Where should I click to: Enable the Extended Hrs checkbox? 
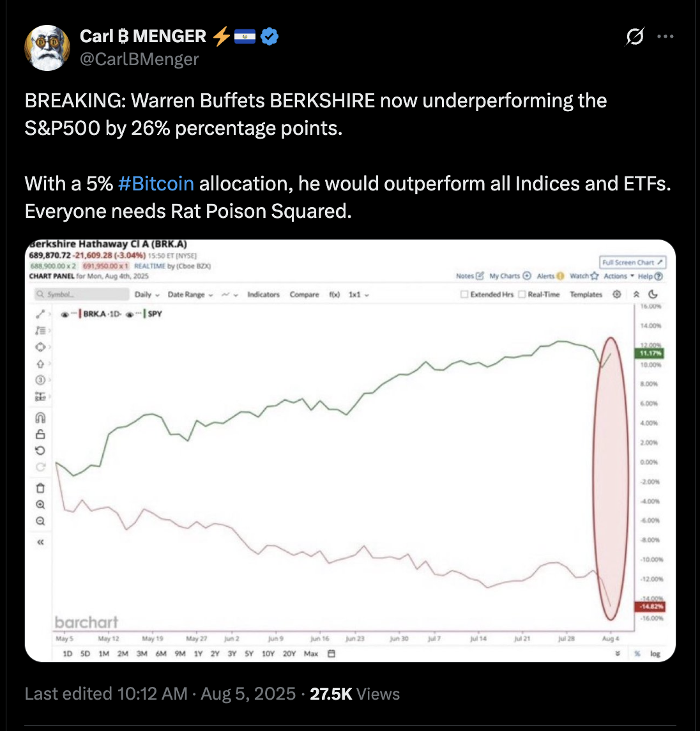click(x=464, y=295)
